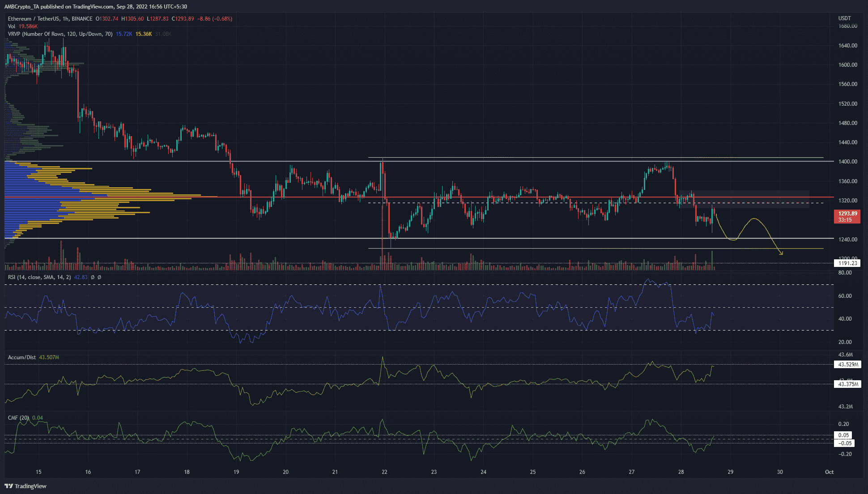The image size is (868, 494).
Task: Click the first Ø symbol beside RSI values
Action: (93, 277)
